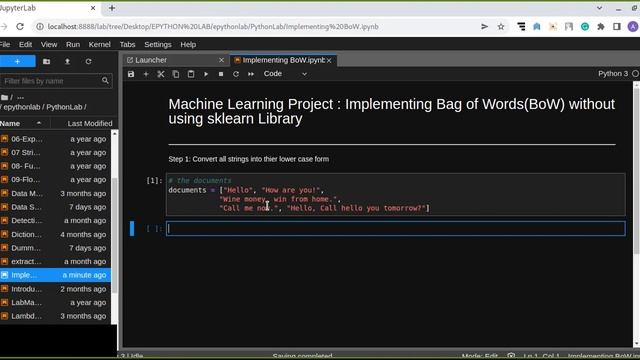Create new folder icon in file browser
Viewport: 640px width, 360px height.
tap(47, 61)
